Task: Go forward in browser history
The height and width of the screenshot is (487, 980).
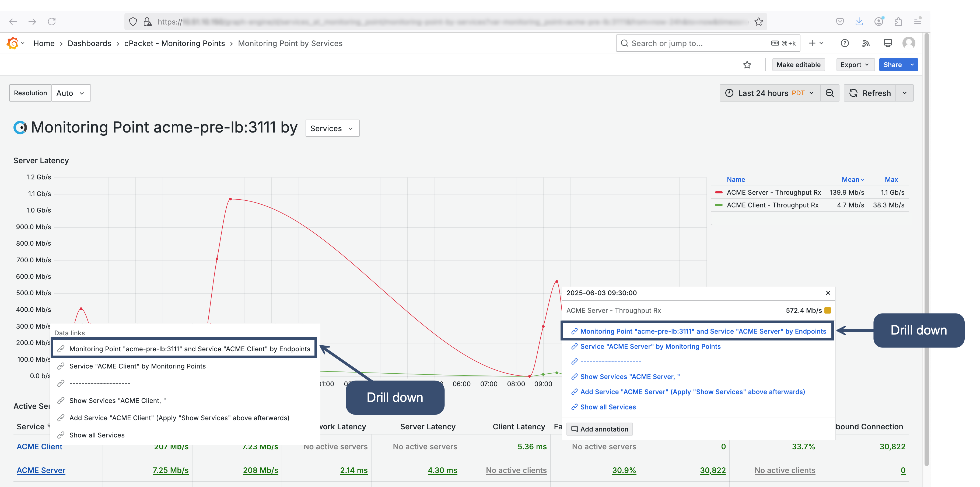Action: pyautogui.click(x=32, y=22)
